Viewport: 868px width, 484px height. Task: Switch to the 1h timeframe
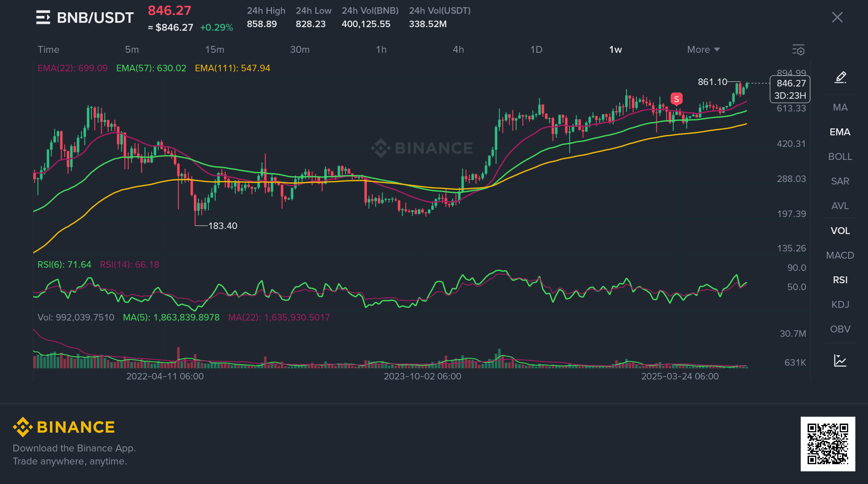pyautogui.click(x=381, y=50)
